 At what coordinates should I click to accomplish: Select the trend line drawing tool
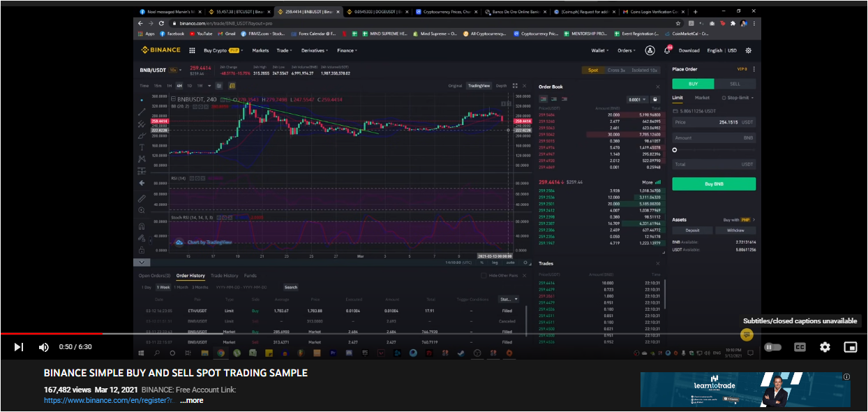142,112
